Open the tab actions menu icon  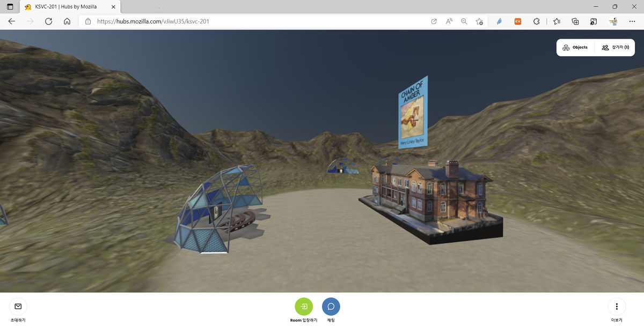[10, 7]
